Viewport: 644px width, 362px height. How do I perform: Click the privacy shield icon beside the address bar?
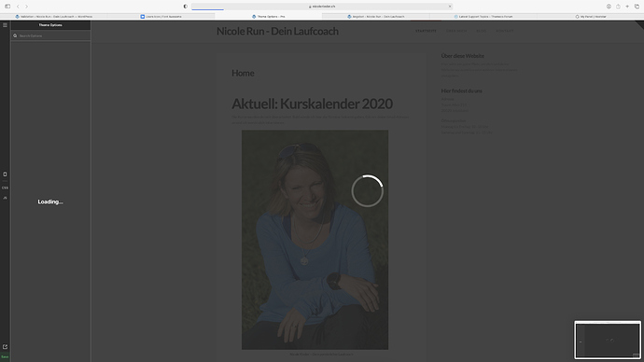coord(185,7)
